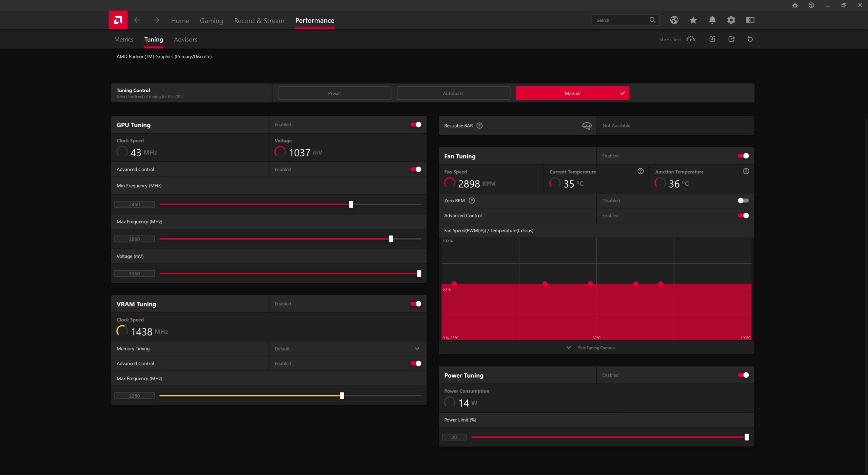Click Resizable BAR help question icon
Image resolution: width=868 pixels, height=475 pixels.
pyautogui.click(x=479, y=126)
